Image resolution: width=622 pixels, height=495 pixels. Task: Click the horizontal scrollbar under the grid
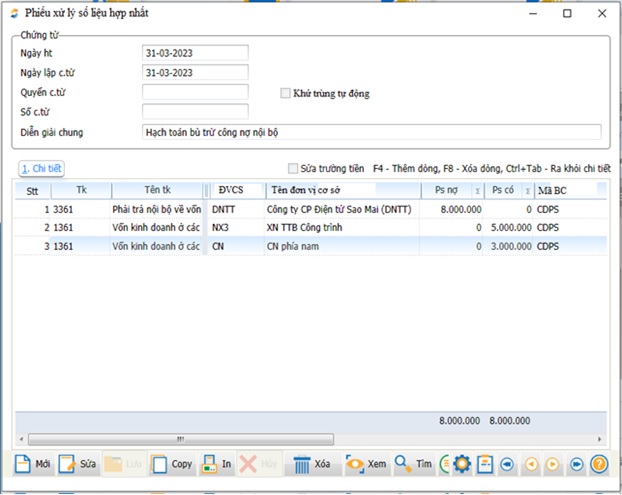coord(180,438)
